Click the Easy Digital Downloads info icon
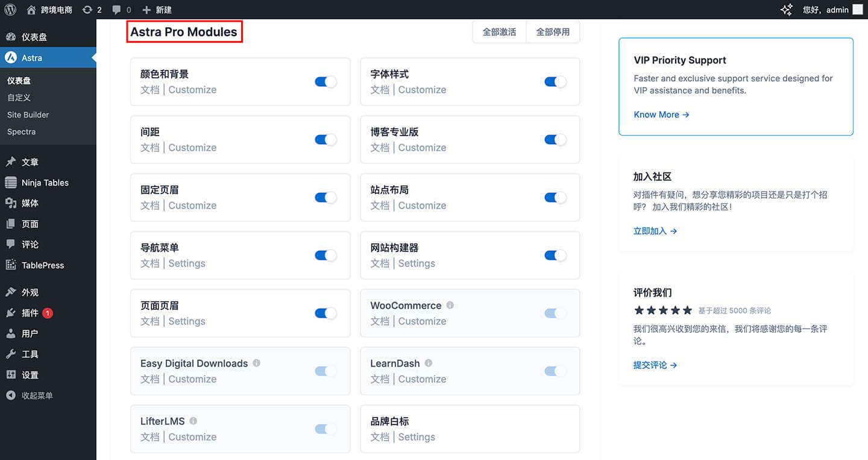 click(257, 363)
